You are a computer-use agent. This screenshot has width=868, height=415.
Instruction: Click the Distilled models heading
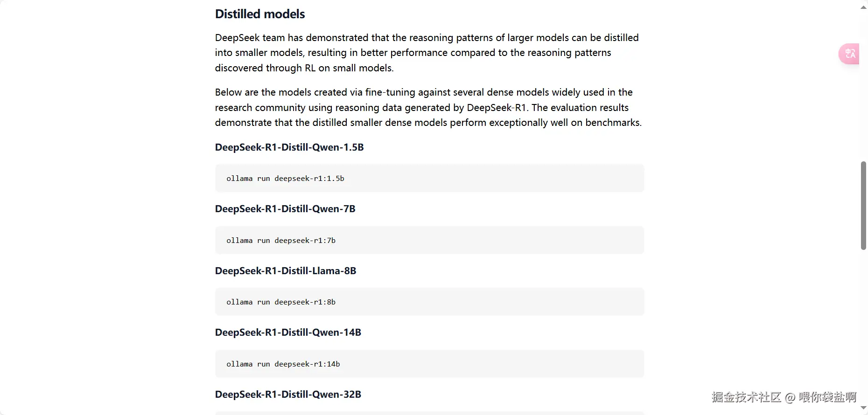coord(260,14)
